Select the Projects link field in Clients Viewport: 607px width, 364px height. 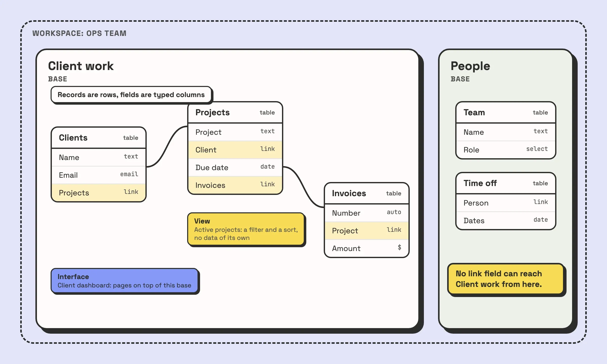[99, 193]
